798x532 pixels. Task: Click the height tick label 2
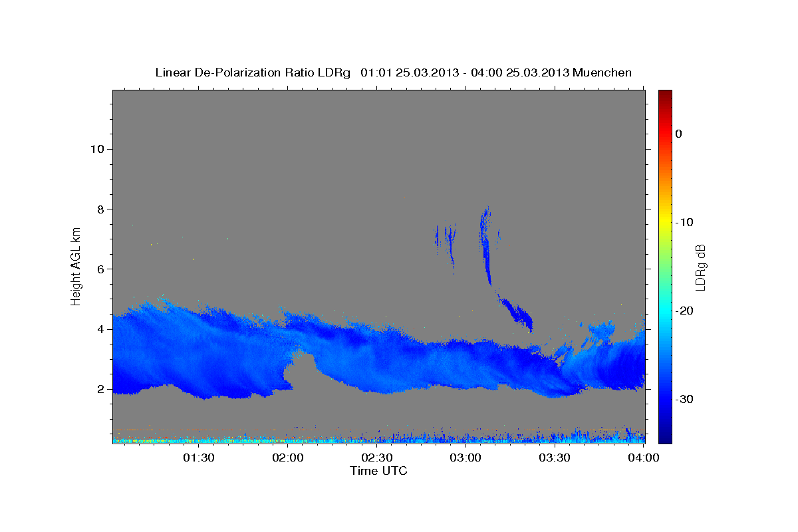100,389
